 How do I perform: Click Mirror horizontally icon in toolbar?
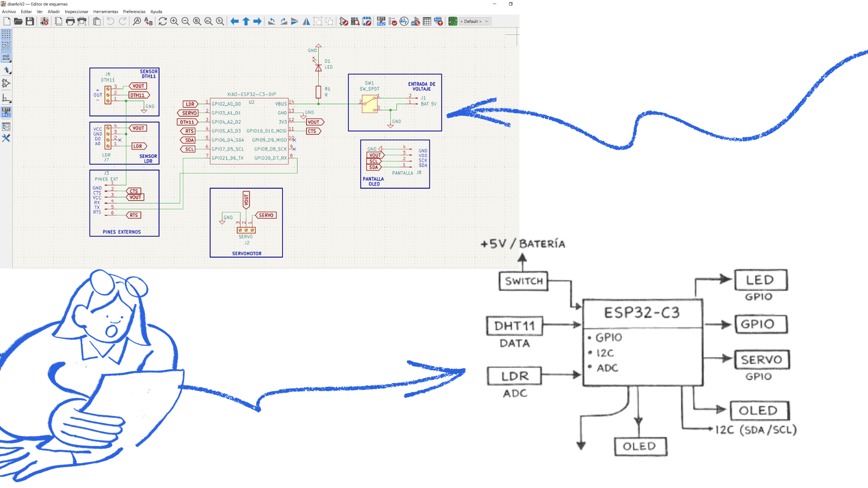(x=306, y=21)
